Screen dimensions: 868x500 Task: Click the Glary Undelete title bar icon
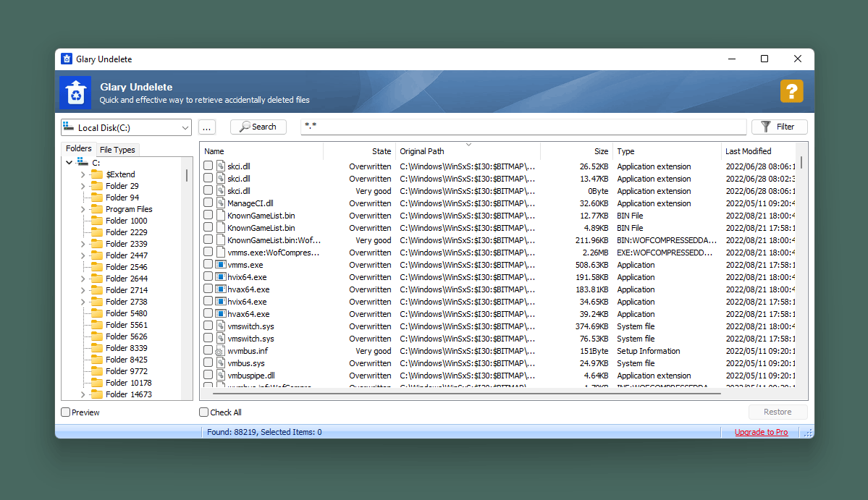point(67,59)
